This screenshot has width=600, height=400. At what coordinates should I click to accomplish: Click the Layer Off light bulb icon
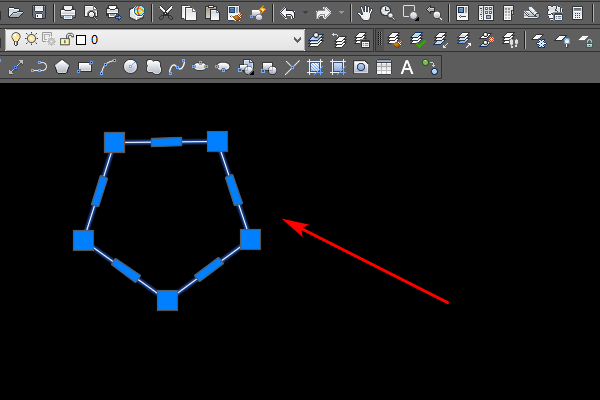click(x=562, y=41)
